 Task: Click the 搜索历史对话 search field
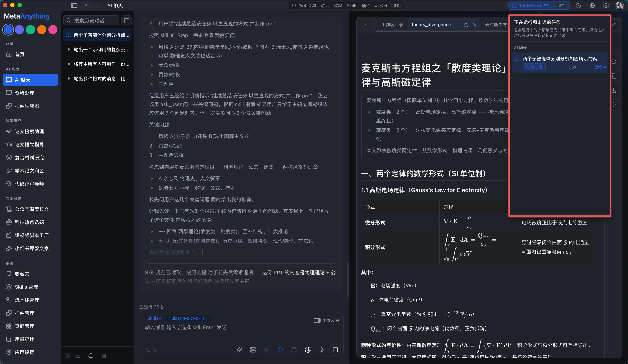[91, 20]
